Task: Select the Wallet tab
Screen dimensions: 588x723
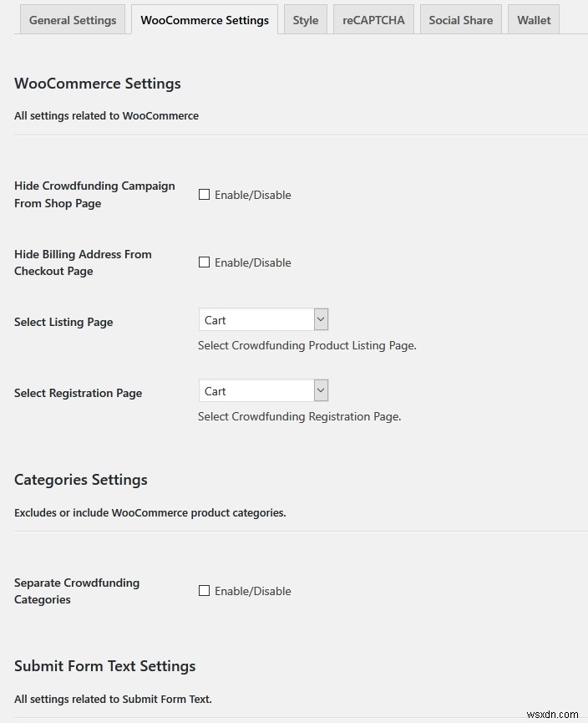Action: (x=533, y=19)
